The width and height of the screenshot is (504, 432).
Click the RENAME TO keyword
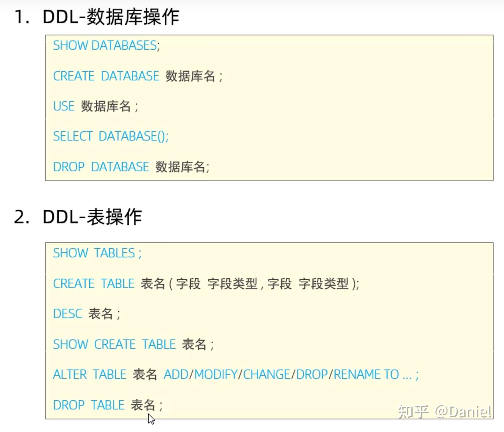pyautogui.click(x=366, y=374)
